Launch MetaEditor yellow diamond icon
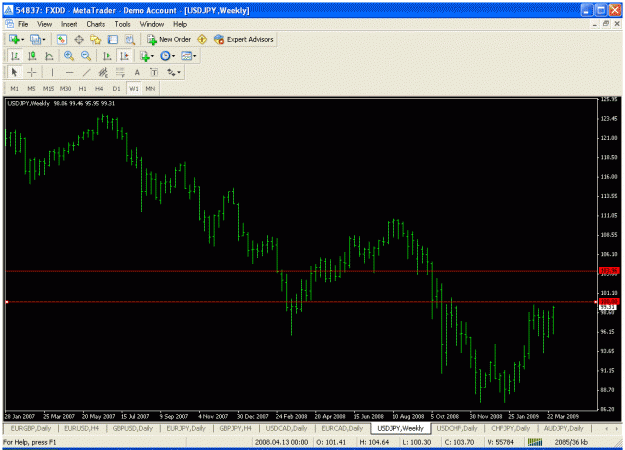The image size is (625, 450). (202, 39)
